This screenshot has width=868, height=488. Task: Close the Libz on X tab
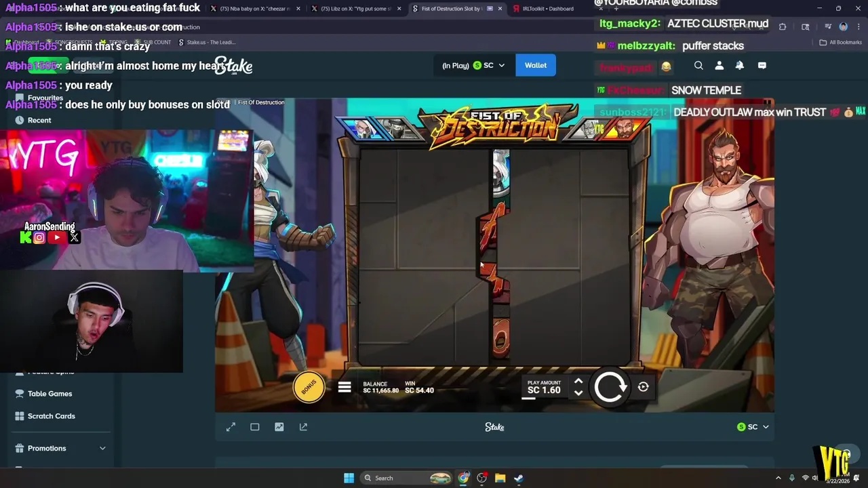[x=399, y=9]
